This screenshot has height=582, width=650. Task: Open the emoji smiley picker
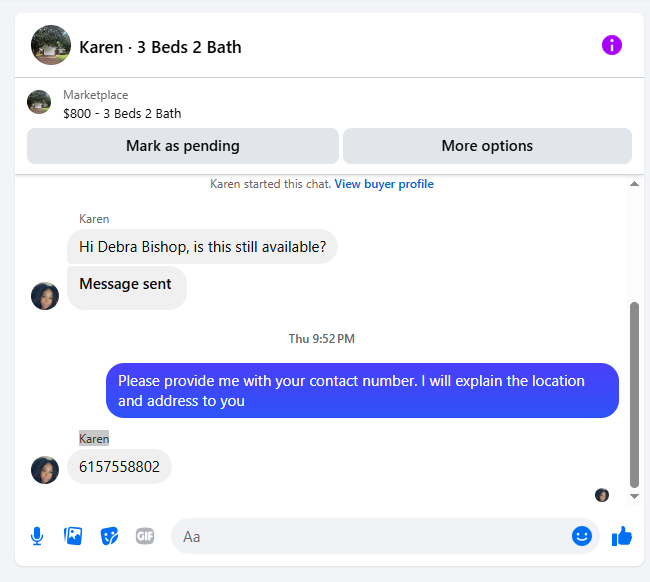coord(582,536)
